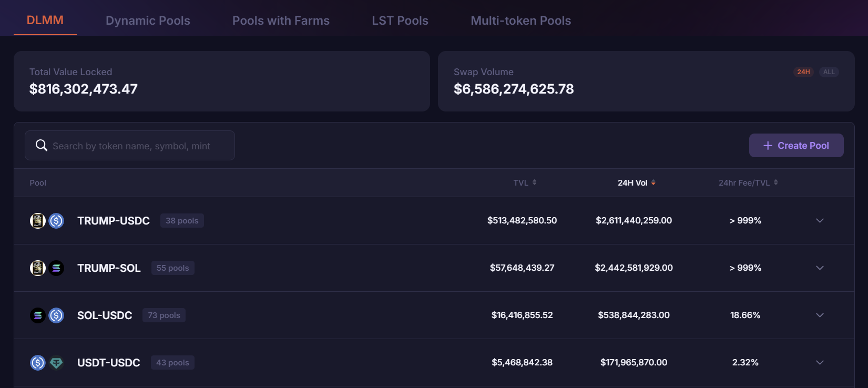The height and width of the screenshot is (388, 868).
Task: Click the 24H Vol sort arrow icon
Action: click(x=653, y=182)
